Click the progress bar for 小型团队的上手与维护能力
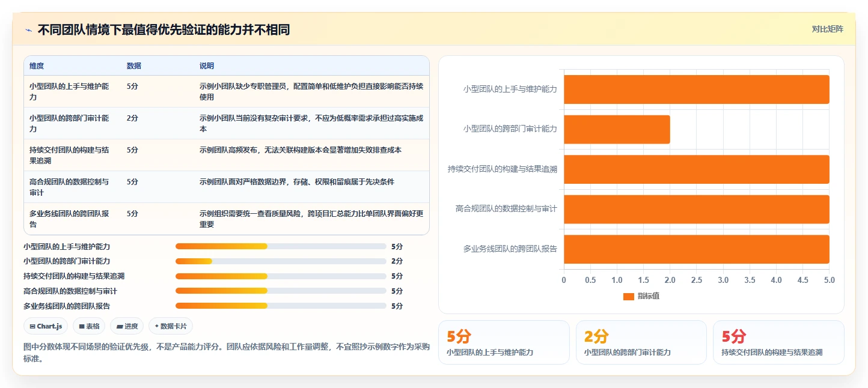This screenshot has height=388, width=868. 281,246
